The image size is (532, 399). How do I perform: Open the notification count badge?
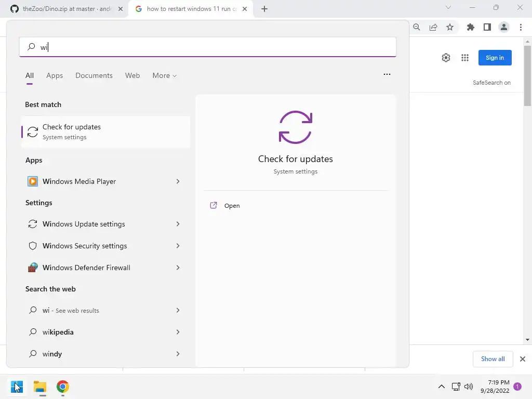[x=517, y=387]
